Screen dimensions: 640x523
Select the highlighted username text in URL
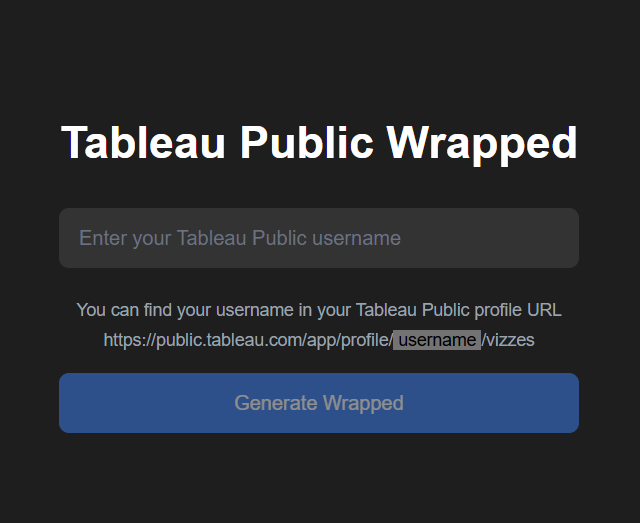[x=437, y=340]
